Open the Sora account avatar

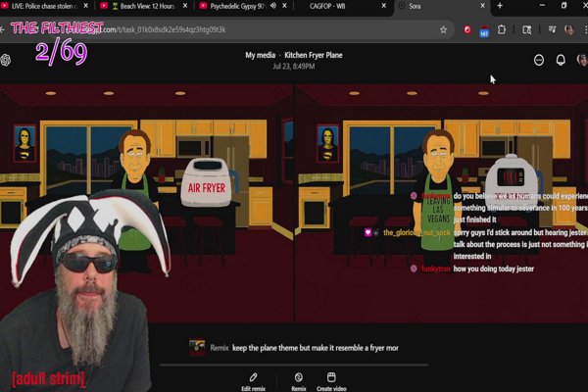tap(582, 60)
